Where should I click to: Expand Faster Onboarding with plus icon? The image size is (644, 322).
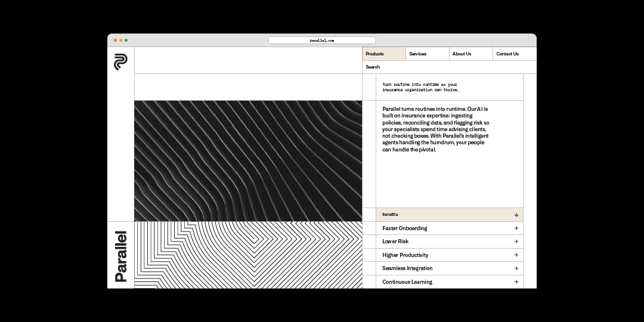[516, 228]
